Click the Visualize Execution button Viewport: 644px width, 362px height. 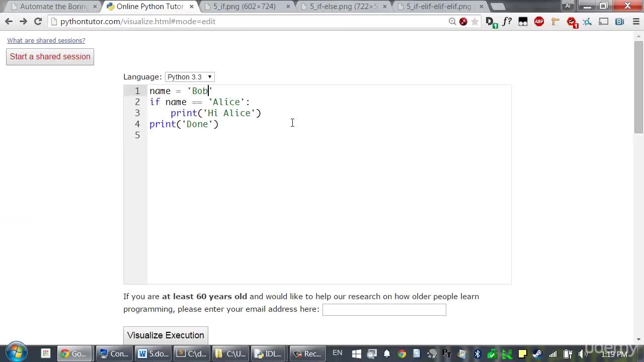tap(166, 335)
